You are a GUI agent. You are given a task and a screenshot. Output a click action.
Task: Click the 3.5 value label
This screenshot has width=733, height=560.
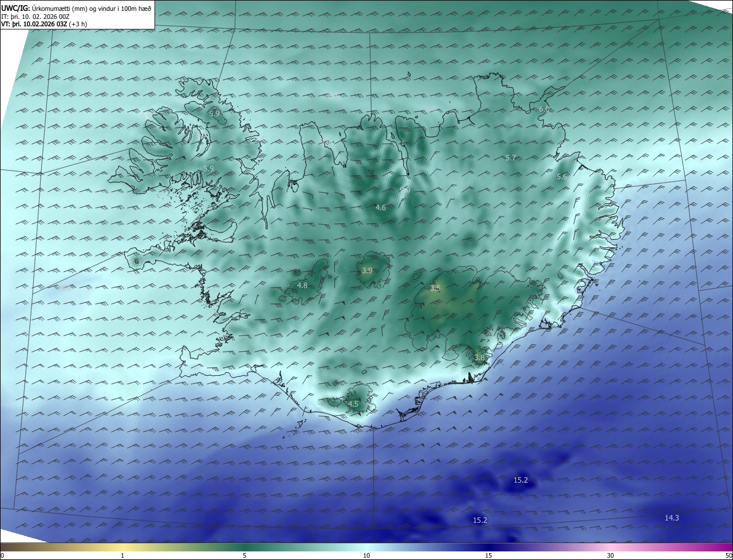tap(435, 289)
